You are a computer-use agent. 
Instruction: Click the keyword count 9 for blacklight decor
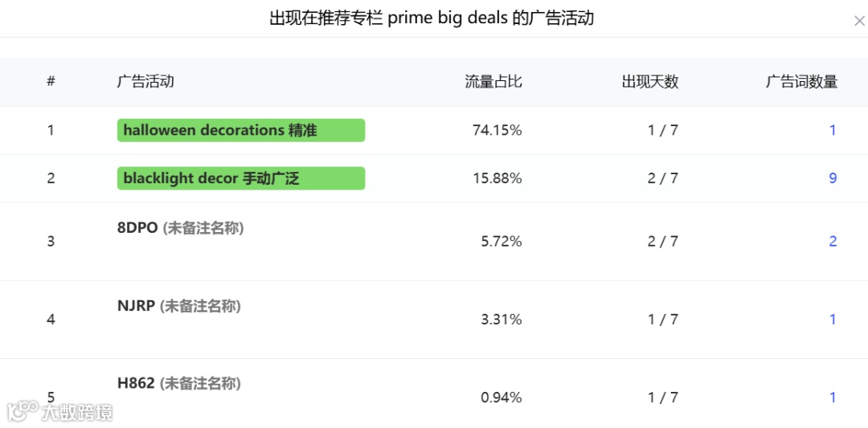[x=833, y=178]
